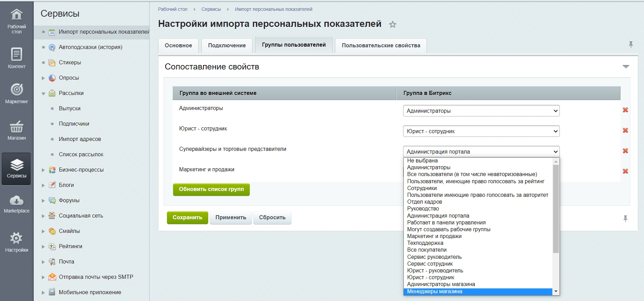
Task: Click the Обновить список групп button
Action: pos(211,189)
